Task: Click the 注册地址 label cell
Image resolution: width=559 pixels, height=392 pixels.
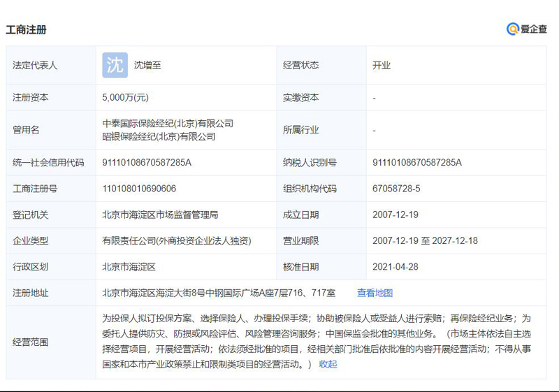Action: pos(50,293)
